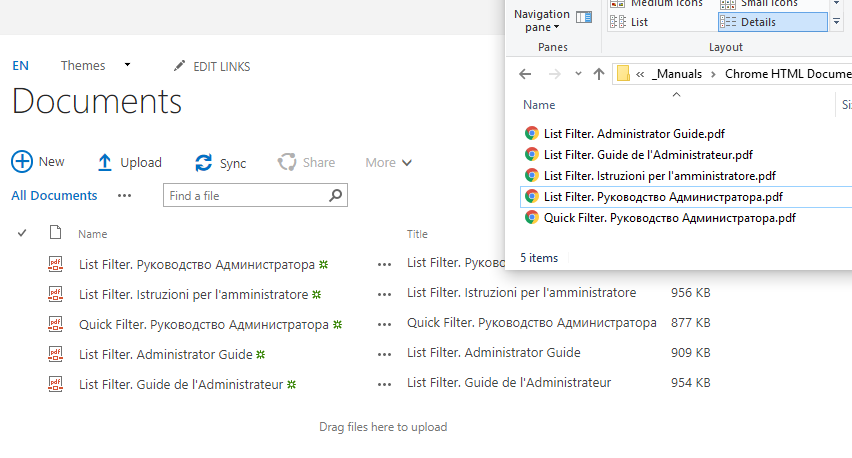
Task: Click PDF icon for List Filter. Administrator Guide
Action: (x=55, y=354)
